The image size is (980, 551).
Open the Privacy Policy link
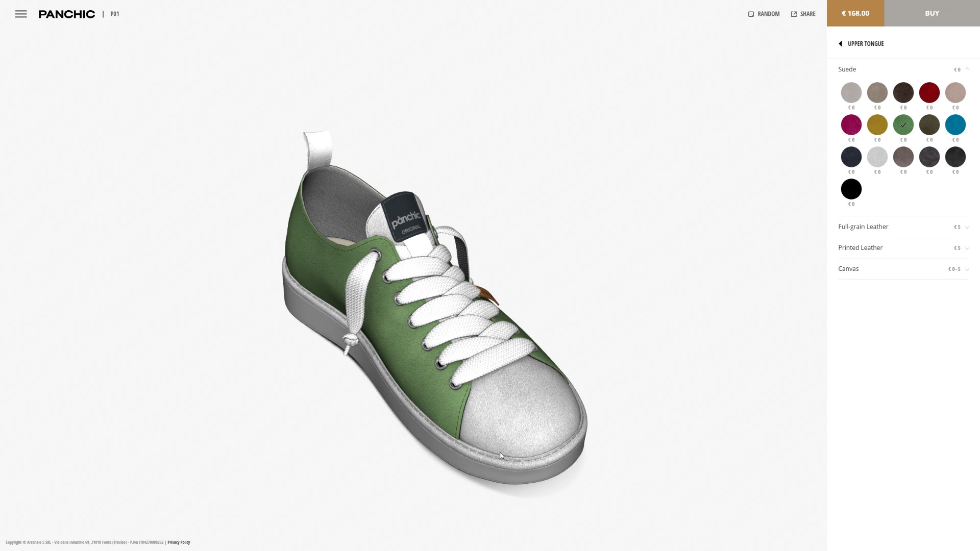pos(179,542)
